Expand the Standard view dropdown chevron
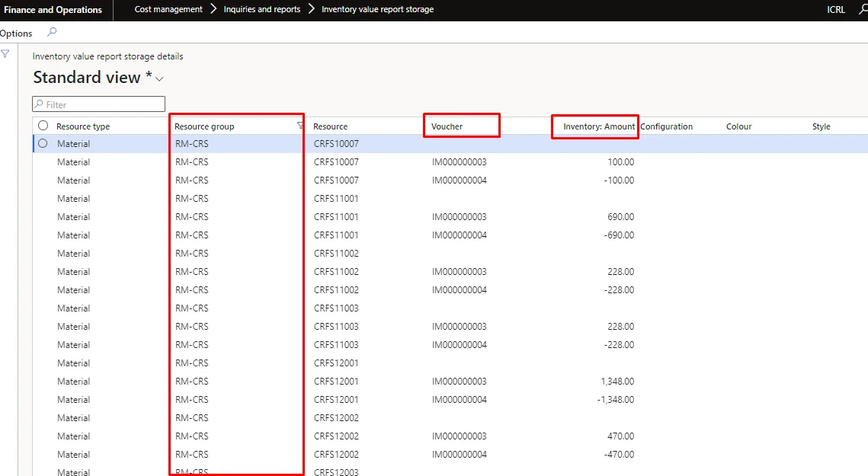 pos(159,78)
